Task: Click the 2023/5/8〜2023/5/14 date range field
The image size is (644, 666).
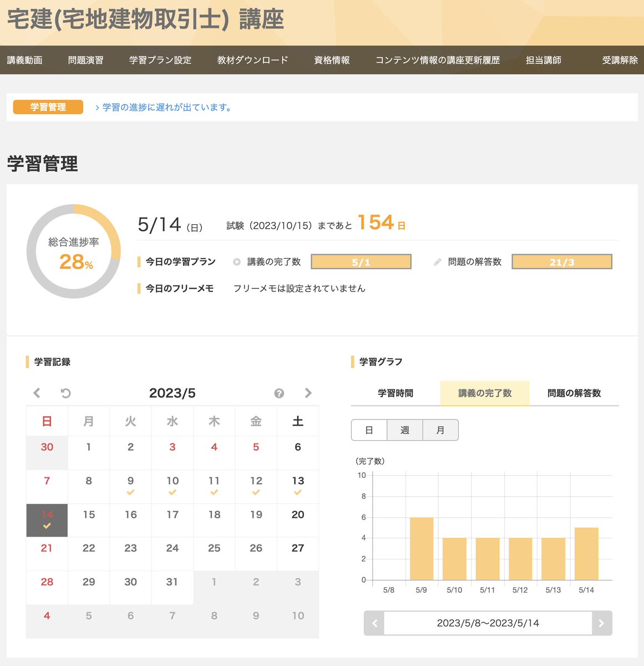Action: point(488,623)
